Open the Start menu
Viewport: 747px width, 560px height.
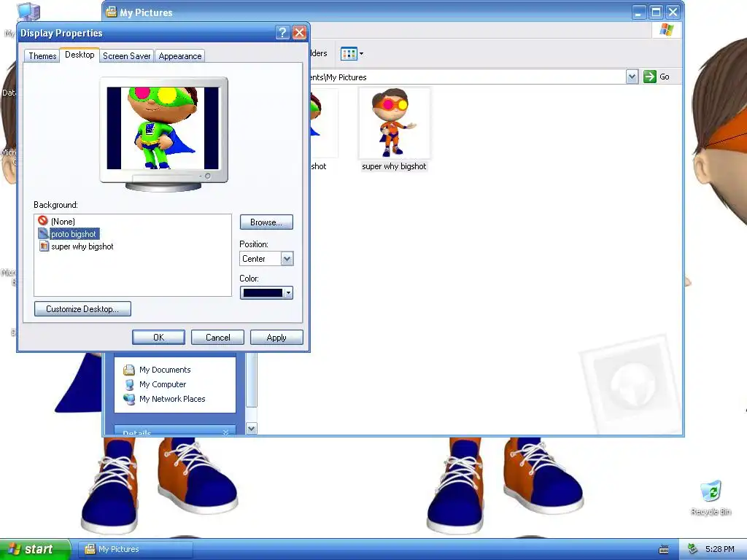pos(35,549)
